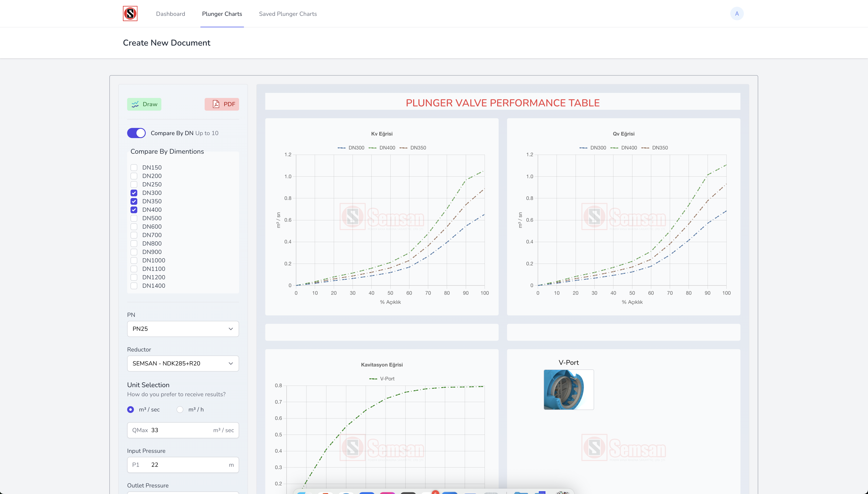868x494 pixels.
Task: Go to the Dashboard tab
Action: (170, 14)
